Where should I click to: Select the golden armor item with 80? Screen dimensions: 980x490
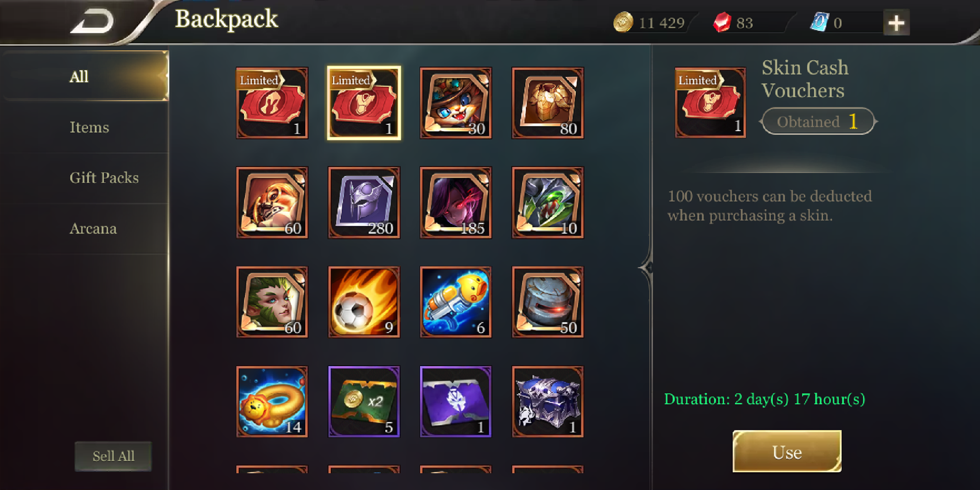548,103
